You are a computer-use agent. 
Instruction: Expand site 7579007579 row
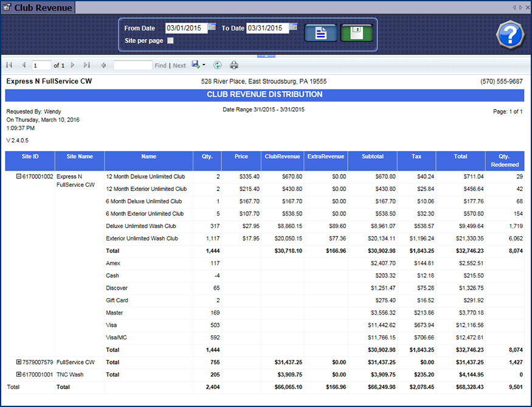pos(19,362)
